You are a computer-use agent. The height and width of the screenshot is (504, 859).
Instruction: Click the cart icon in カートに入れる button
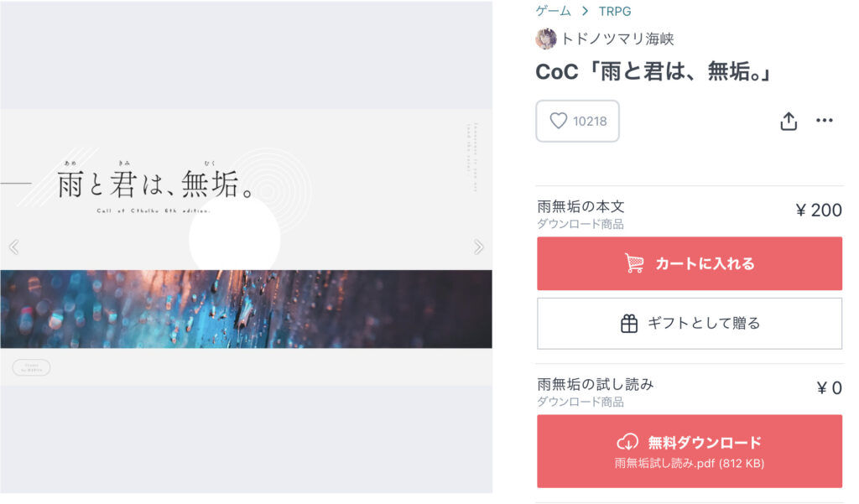[634, 263]
